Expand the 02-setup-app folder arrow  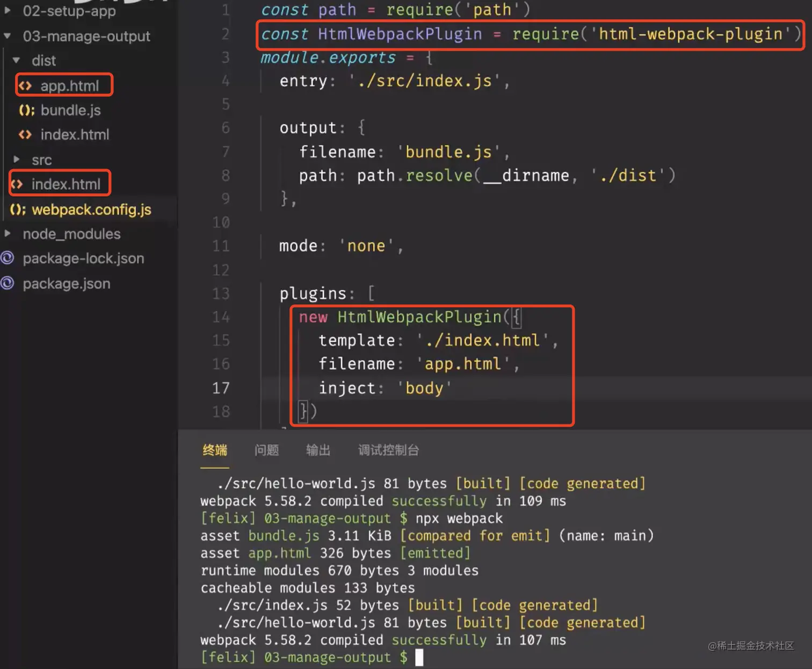click(x=8, y=10)
